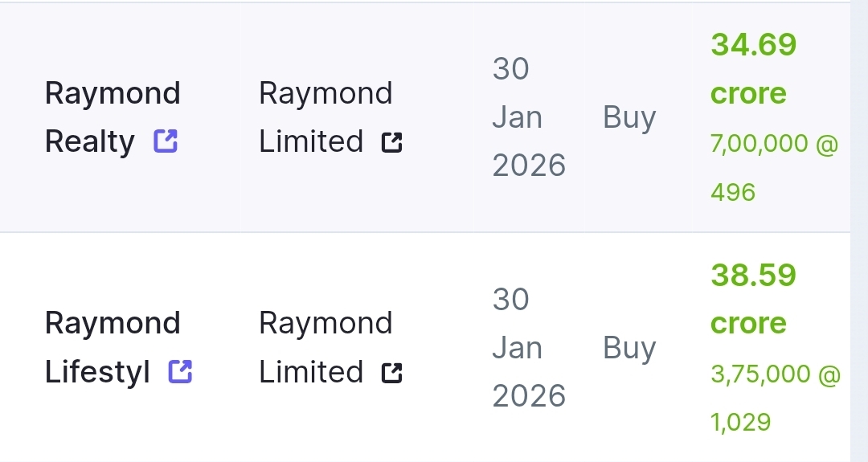Viewport: 868px width, 462px height.
Task: Click the 1,029 share price
Action: point(740,422)
